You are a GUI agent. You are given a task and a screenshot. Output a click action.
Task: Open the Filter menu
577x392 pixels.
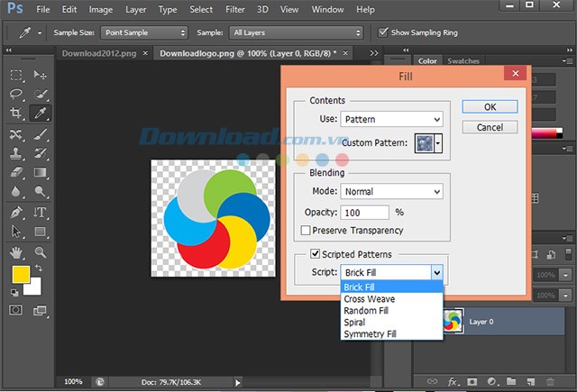coord(234,10)
